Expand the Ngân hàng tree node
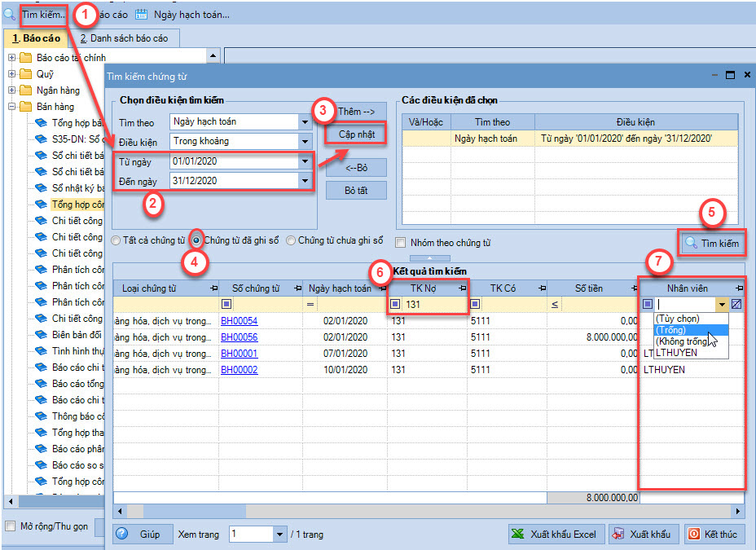The height and width of the screenshot is (550, 756). point(11,90)
